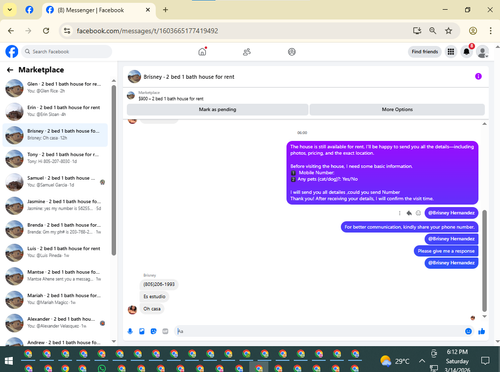The width and height of the screenshot is (500, 372).
Task: Choose a GIF icon
Action: (165, 331)
